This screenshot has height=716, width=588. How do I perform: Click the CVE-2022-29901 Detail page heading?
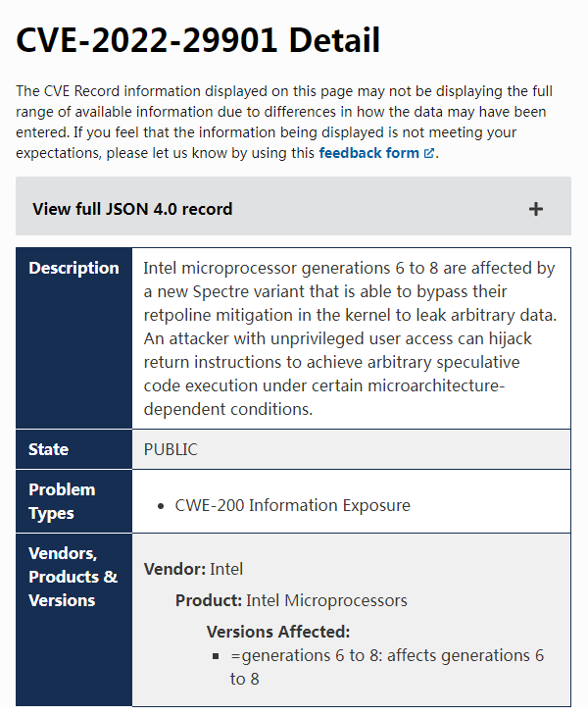(198, 40)
